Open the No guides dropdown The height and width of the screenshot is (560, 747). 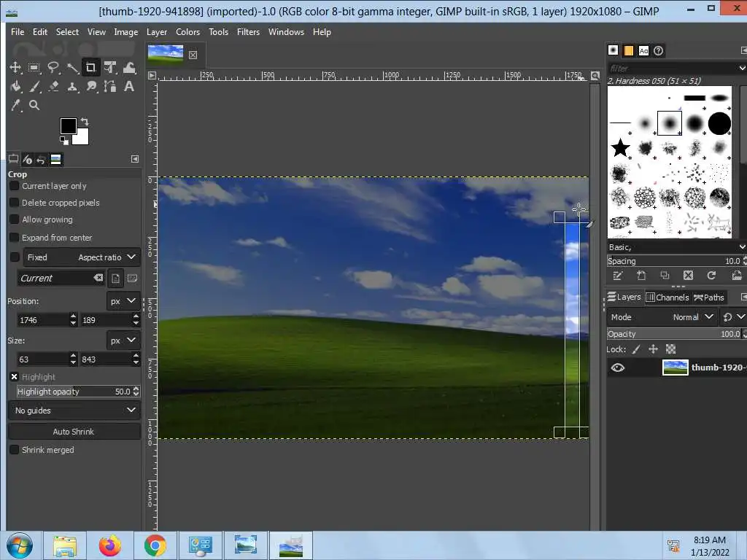click(x=74, y=410)
